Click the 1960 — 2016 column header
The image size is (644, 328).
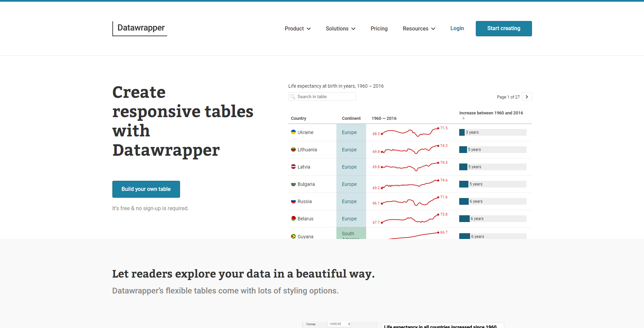pos(384,118)
